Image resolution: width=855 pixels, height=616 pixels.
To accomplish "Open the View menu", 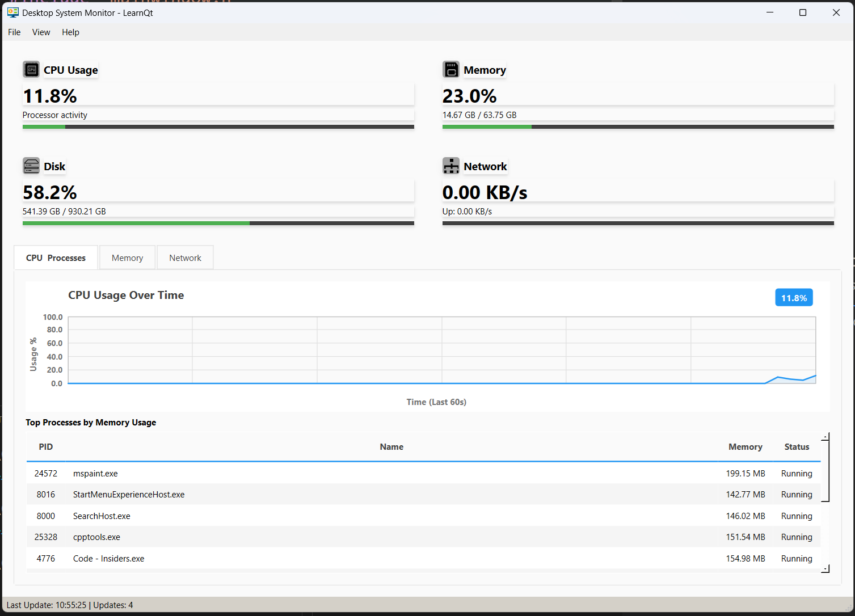I will 41,32.
